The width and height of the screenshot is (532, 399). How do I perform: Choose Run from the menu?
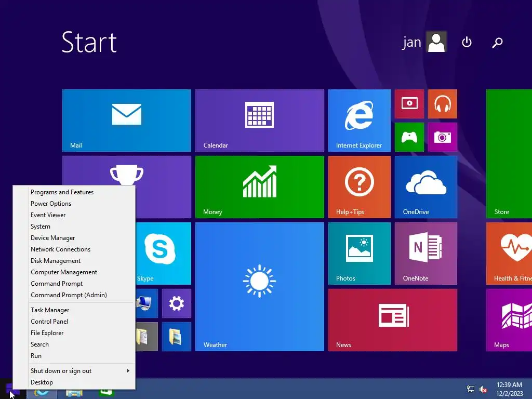[74, 356]
